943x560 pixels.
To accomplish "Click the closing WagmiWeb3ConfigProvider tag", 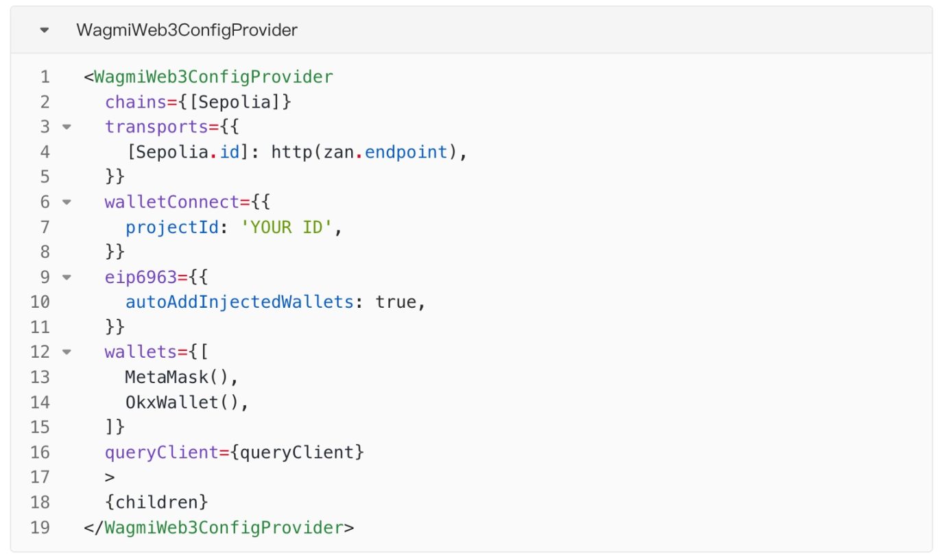I will click(219, 528).
